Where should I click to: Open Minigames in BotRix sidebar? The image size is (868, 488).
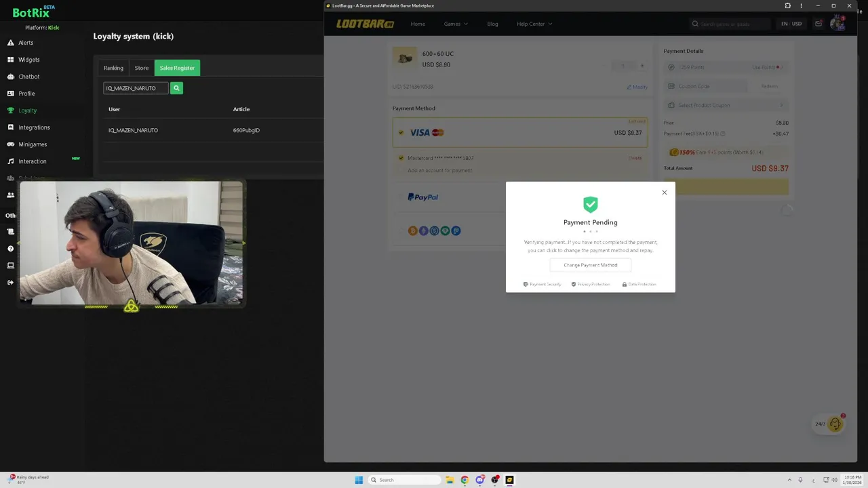click(27, 144)
